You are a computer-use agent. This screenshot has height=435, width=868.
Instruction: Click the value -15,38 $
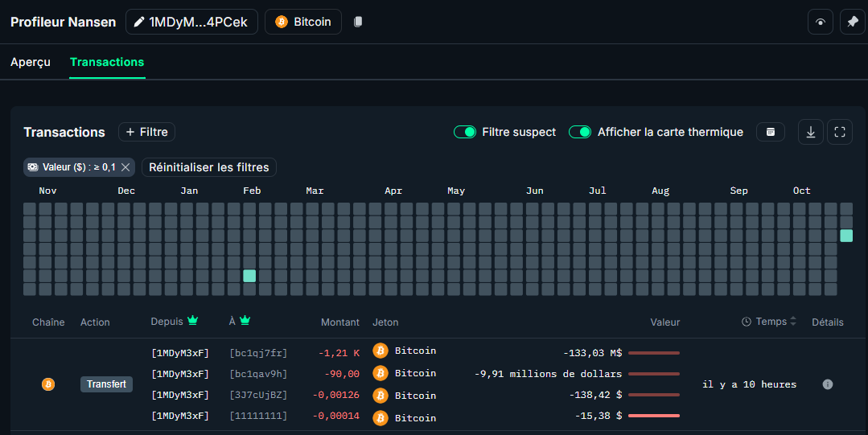point(599,415)
